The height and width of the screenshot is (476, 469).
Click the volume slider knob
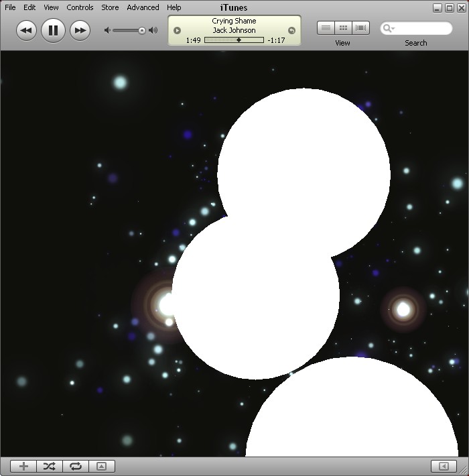click(141, 31)
